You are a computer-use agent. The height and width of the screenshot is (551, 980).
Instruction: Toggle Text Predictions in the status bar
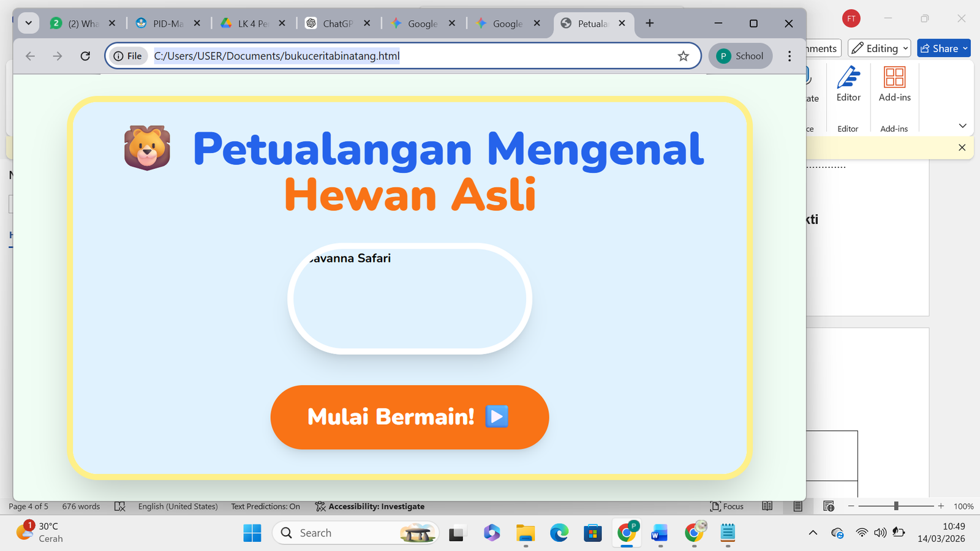coord(265,506)
